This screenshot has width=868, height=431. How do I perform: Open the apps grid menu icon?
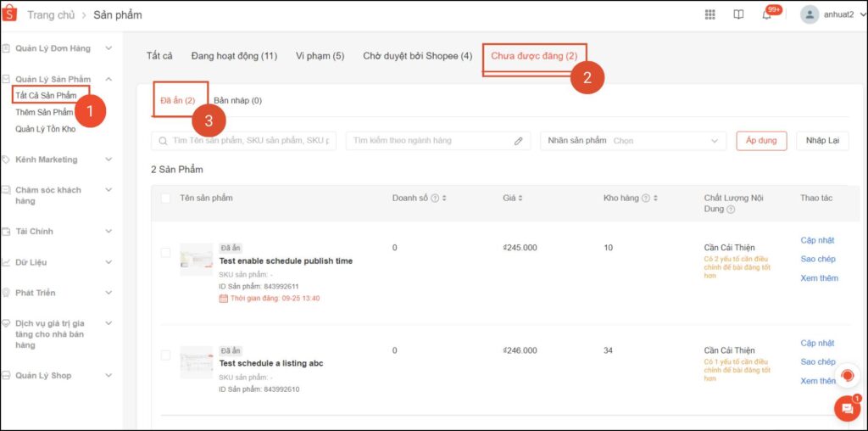point(710,14)
